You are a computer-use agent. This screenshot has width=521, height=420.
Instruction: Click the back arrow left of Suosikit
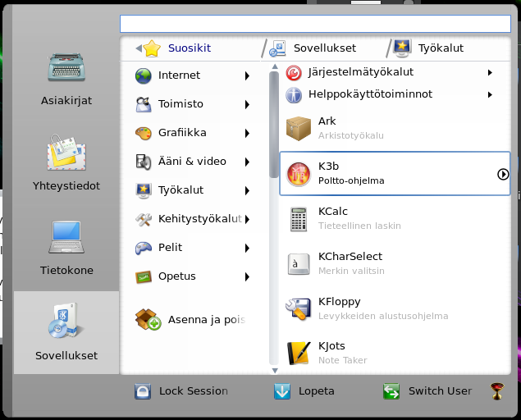coord(139,48)
